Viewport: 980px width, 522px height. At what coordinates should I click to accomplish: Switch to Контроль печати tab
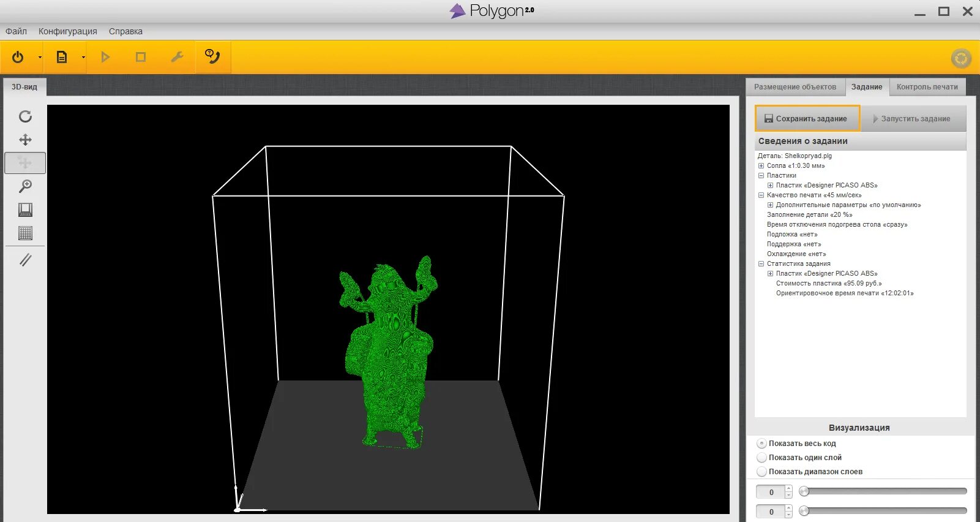(927, 87)
